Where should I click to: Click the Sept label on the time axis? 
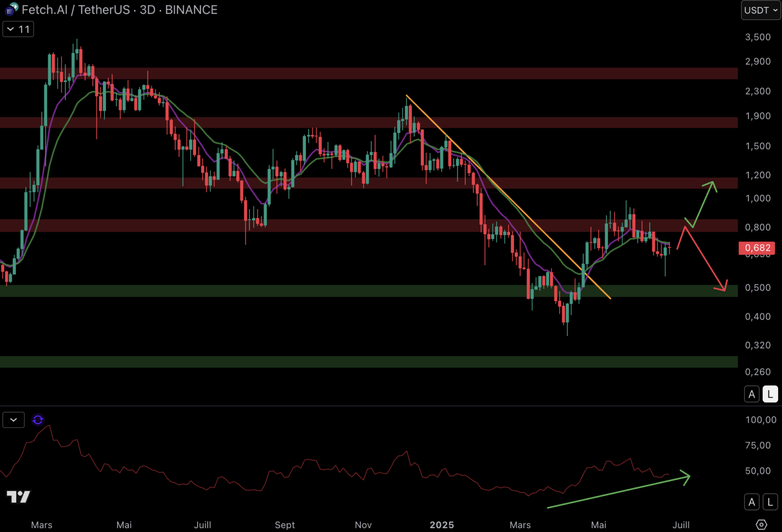[x=285, y=525]
